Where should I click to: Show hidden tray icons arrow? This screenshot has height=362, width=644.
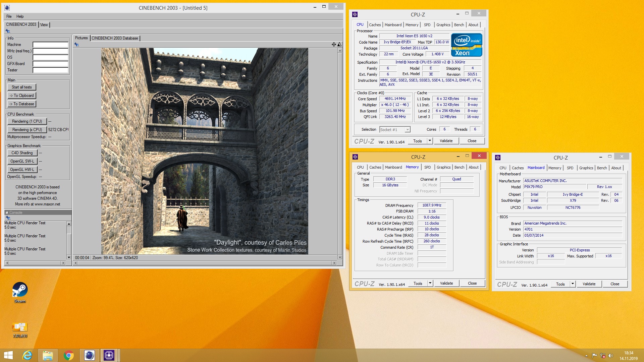[586, 356]
